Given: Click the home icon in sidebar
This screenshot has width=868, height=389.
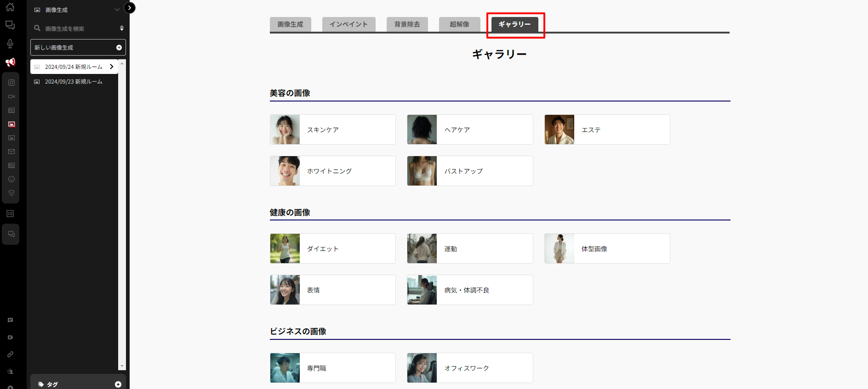Looking at the screenshot, I should (x=10, y=7).
